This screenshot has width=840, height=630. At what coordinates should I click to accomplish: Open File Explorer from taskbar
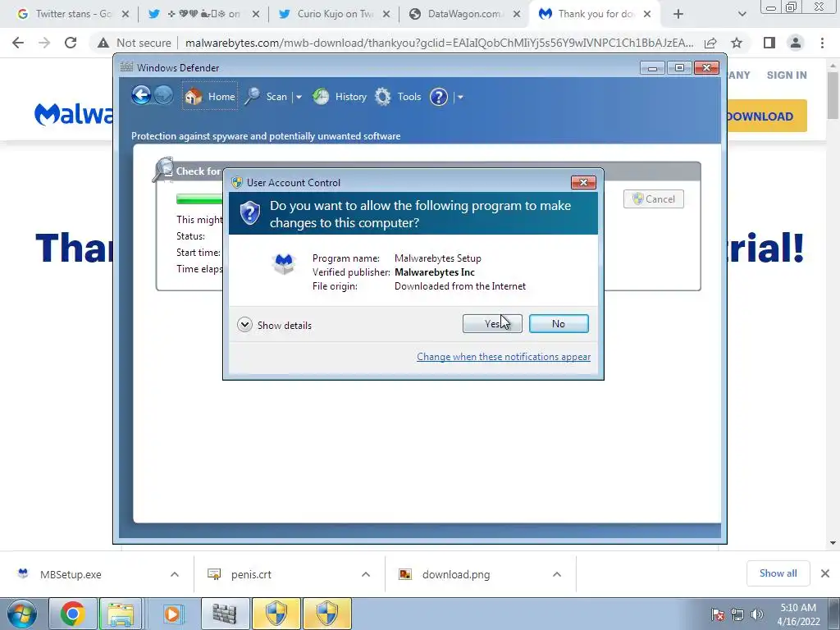click(x=121, y=614)
